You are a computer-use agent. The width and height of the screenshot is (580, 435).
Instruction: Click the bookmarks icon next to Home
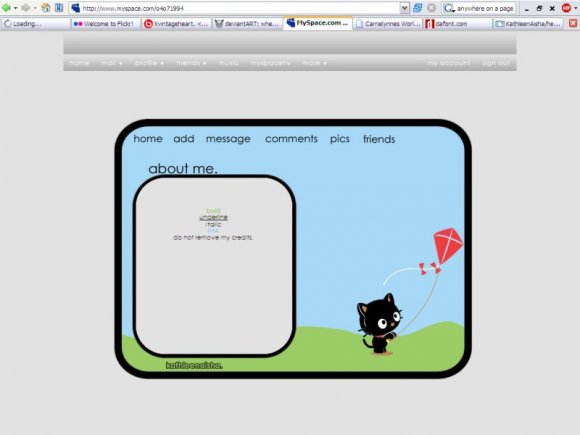tap(58, 8)
